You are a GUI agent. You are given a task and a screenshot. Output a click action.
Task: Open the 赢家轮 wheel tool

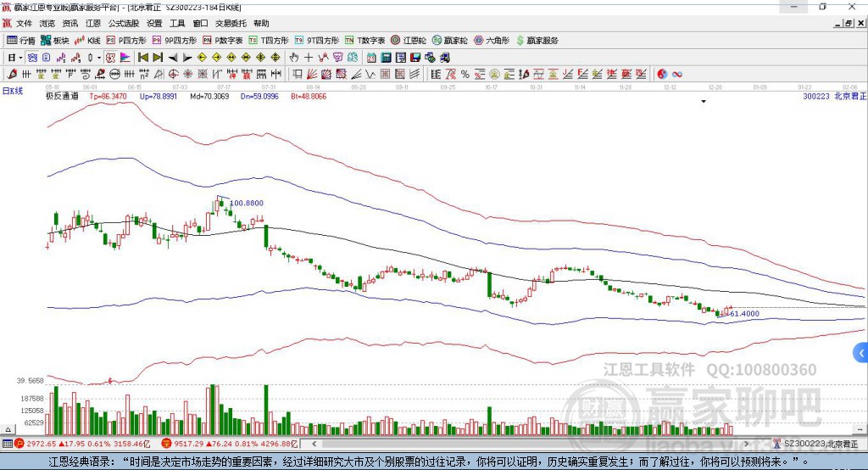pos(450,41)
